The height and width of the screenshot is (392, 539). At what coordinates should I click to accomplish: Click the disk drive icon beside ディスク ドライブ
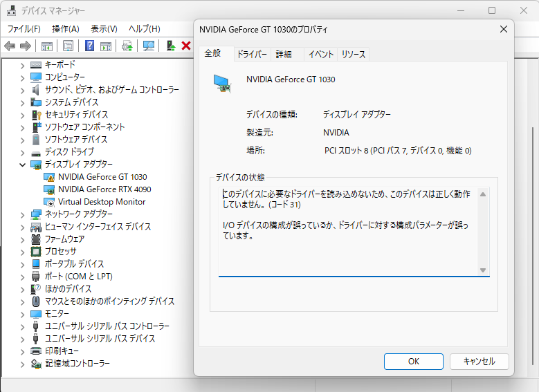click(x=36, y=153)
